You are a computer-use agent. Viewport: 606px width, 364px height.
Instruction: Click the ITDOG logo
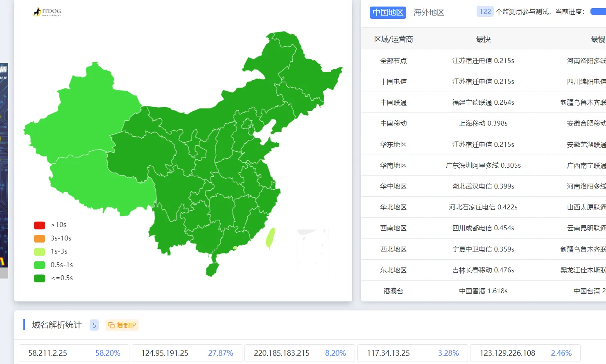coord(47,12)
